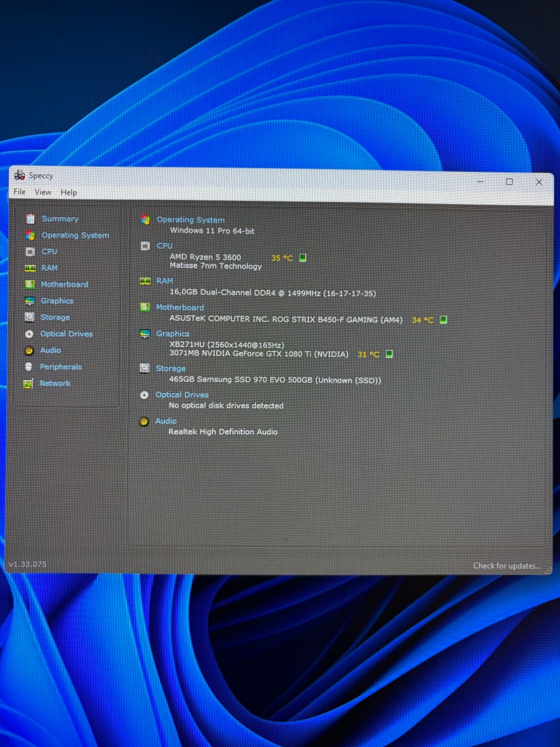The width and height of the screenshot is (560, 747).
Task: Click the Storage icon in summary pane
Action: click(145, 368)
